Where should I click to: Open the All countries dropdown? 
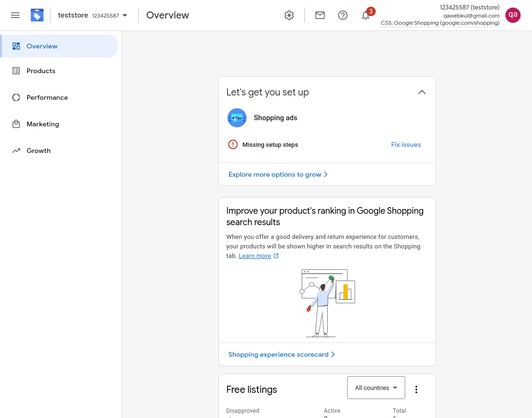[376, 388]
